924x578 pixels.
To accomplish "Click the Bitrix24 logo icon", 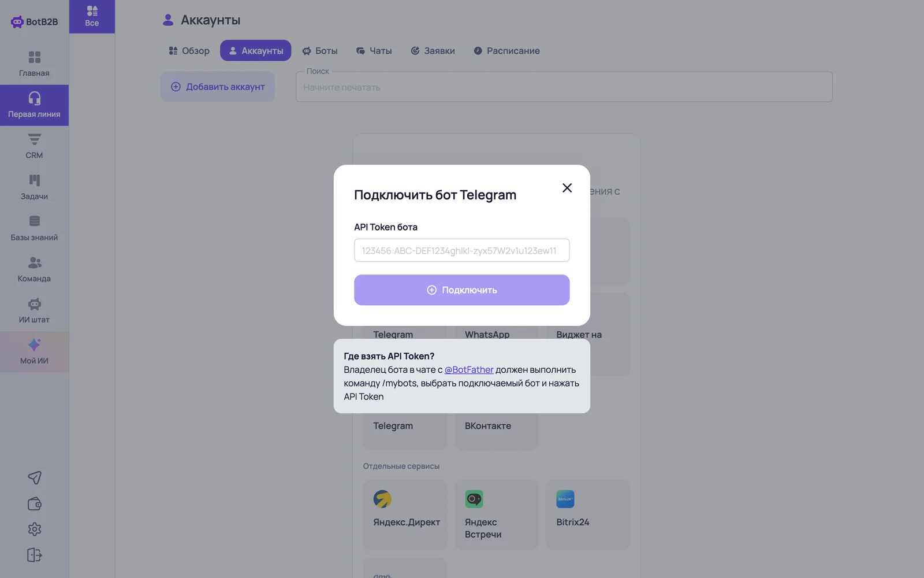I will [565, 499].
